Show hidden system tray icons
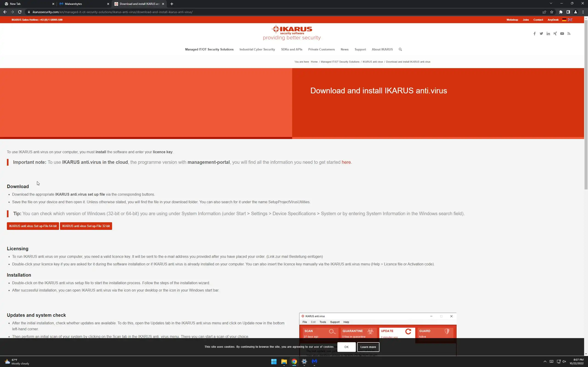Screen dimensions: 588x367 (x=545, y=361)
